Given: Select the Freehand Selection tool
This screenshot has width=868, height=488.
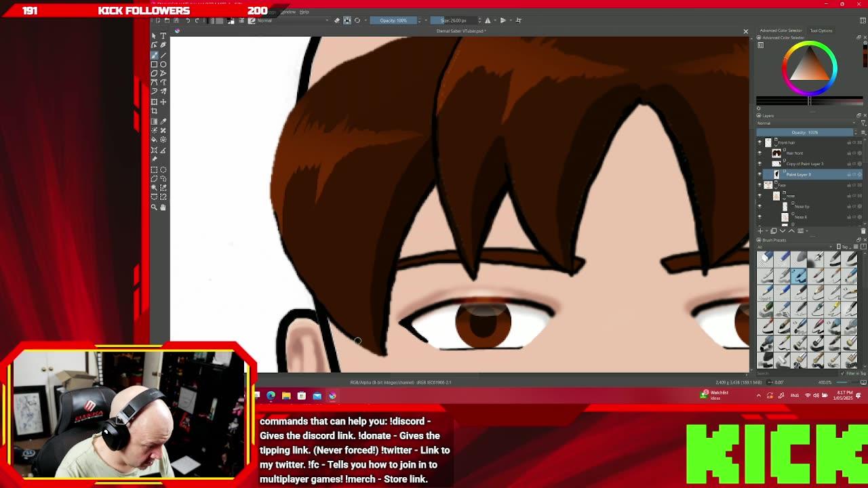Looking at the screenshot, I should (154, 178).
